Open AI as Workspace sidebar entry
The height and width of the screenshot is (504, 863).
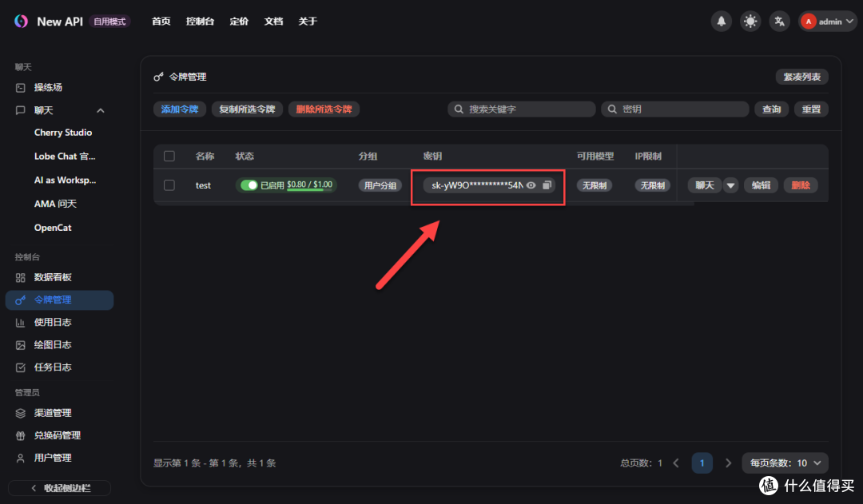pyautogui.click(x=65, y=180)
